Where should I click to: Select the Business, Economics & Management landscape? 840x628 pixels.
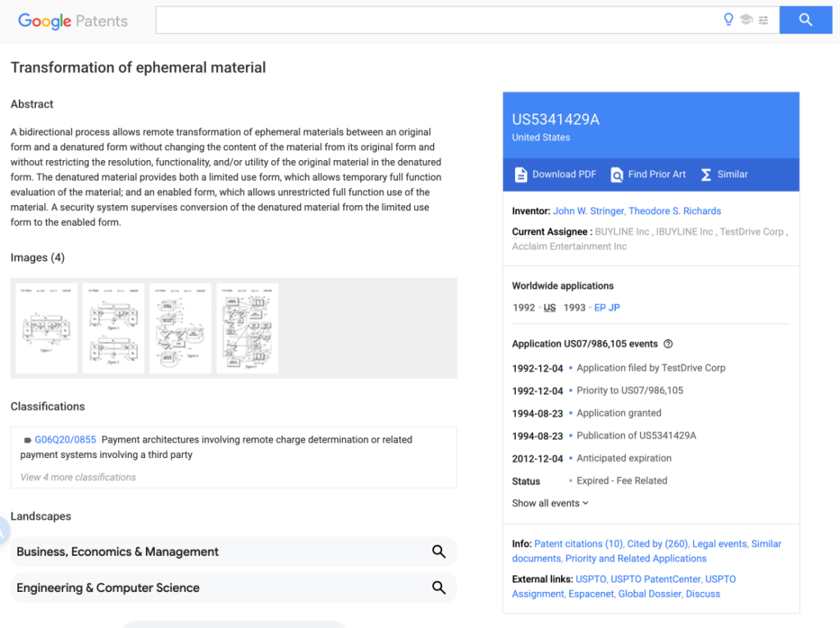coord(233,552)
